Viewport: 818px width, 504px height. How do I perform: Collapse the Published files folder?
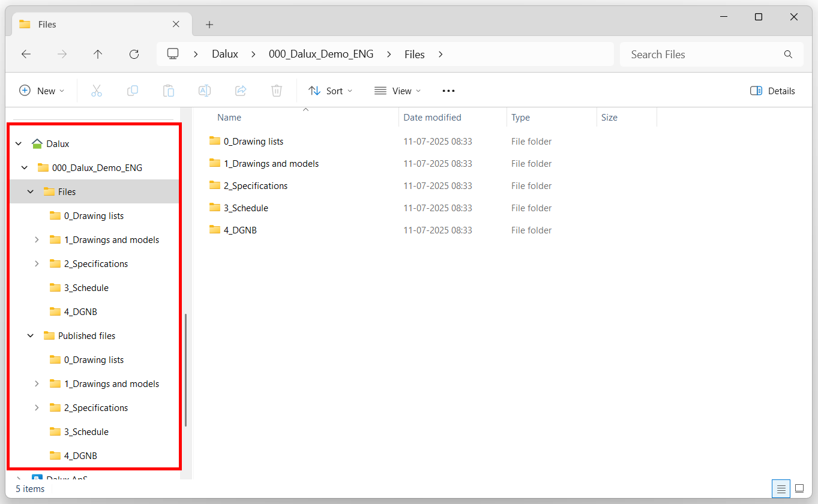pyautogui.click(x=30, y=335)
